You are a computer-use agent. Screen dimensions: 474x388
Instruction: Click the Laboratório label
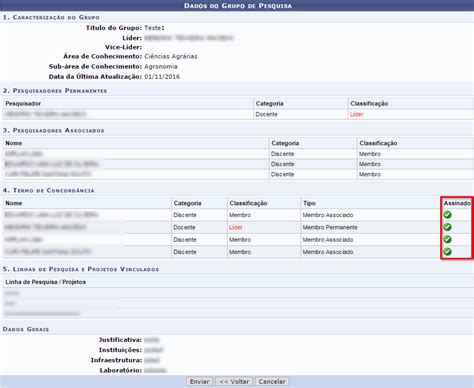tap(121, 370)
